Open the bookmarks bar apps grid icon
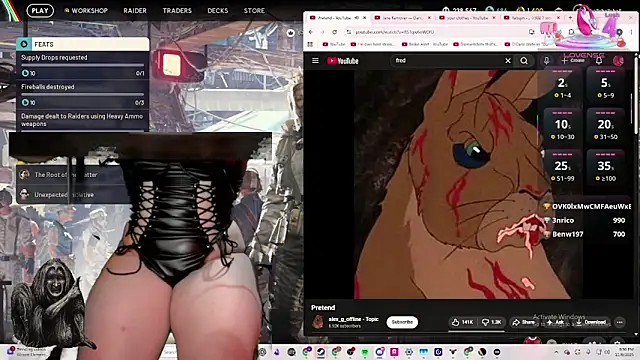 pyautogui.click(x=310, y=44)
